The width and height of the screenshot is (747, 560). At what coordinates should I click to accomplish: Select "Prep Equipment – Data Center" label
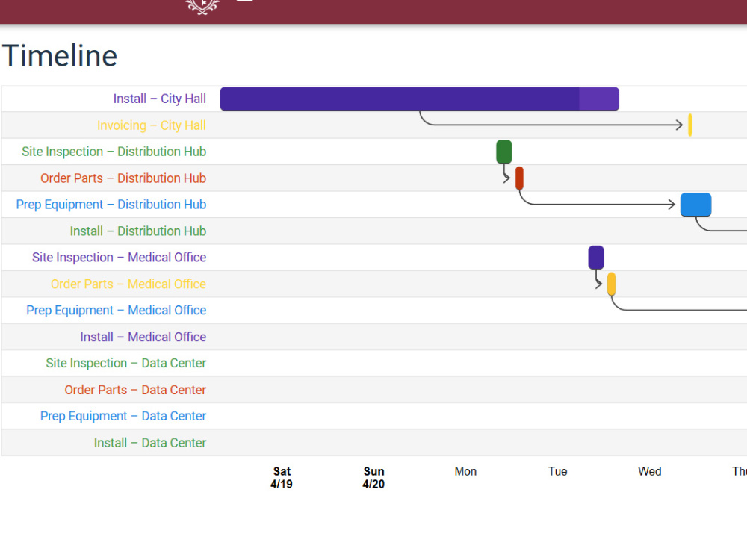click(x=123, y=416)
